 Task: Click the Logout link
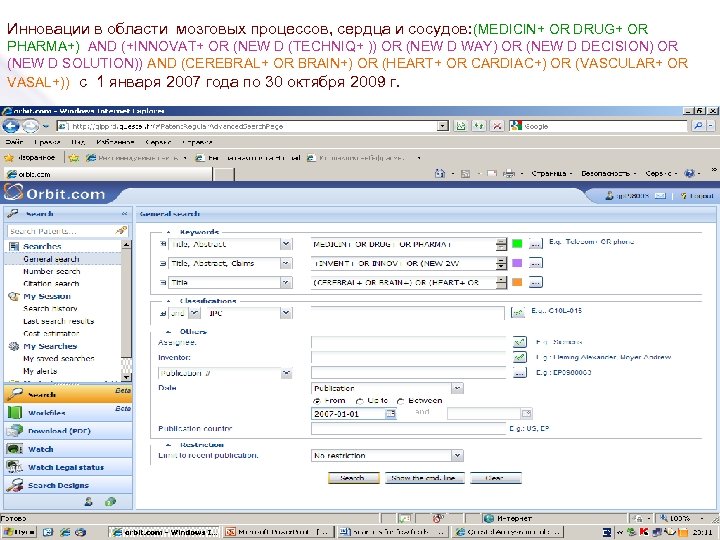point(701,196)
